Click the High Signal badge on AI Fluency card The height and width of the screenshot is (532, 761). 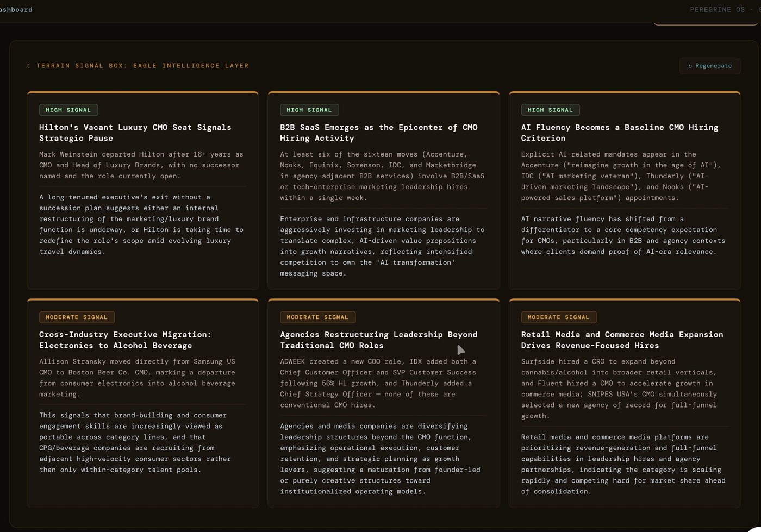550,110
